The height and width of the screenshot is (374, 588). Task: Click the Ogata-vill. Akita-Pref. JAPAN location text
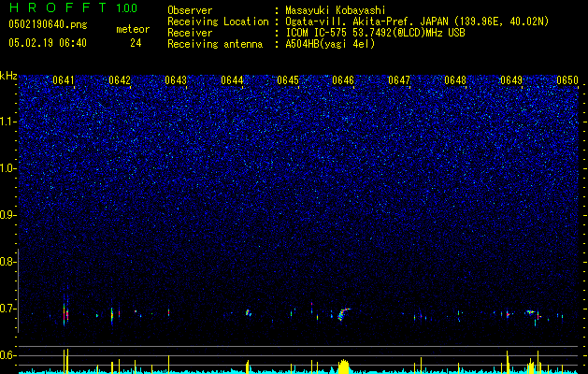(x=417, y=22)
